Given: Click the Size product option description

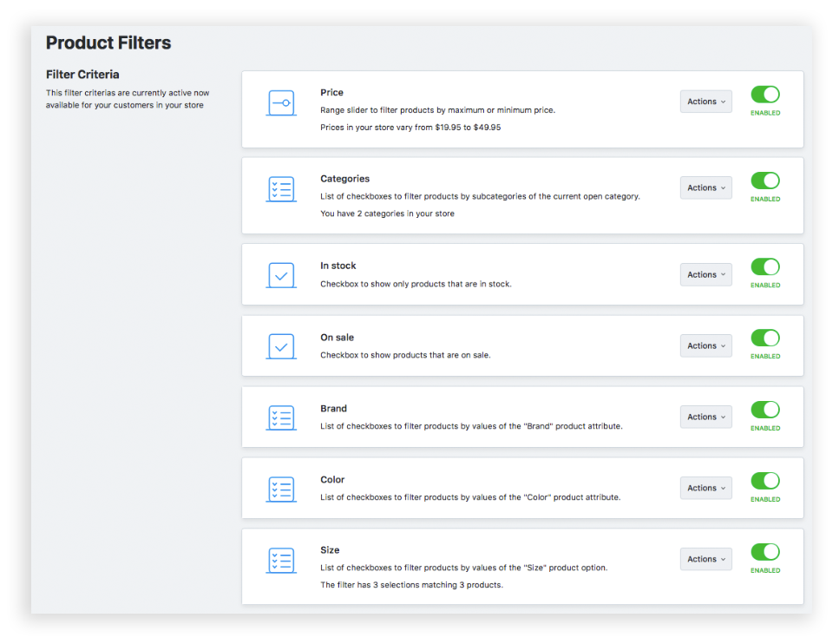Looking at the screenshot, I should [x=464, y=568].
